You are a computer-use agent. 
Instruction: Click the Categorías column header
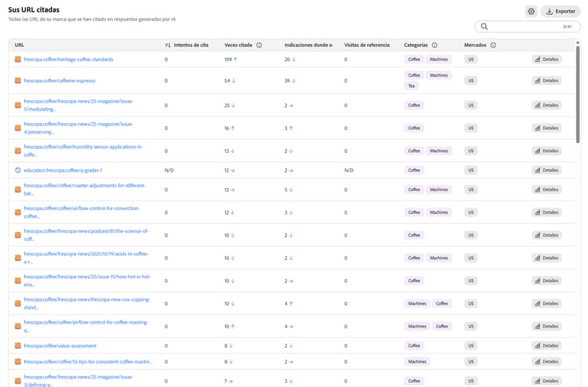click(416, 45)
